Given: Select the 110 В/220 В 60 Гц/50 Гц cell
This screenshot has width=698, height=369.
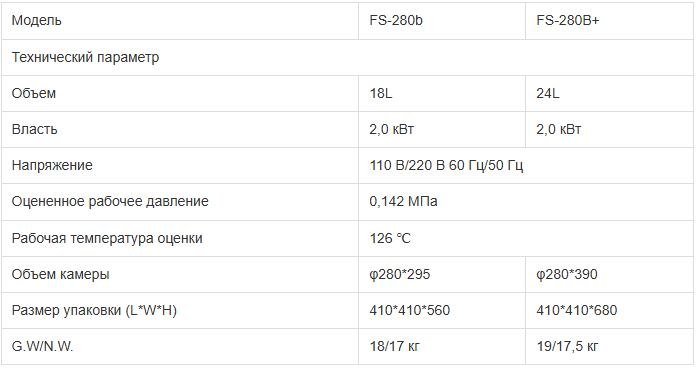Looking at the screenshot, I should click(x=526, y=166).
